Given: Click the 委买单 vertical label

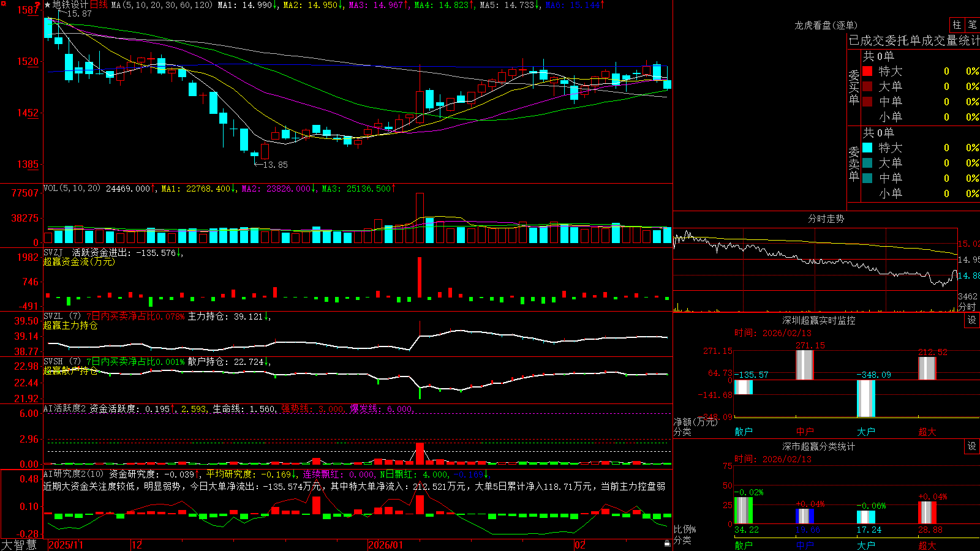Looking at the screenshot, I should tap(854, 87).
